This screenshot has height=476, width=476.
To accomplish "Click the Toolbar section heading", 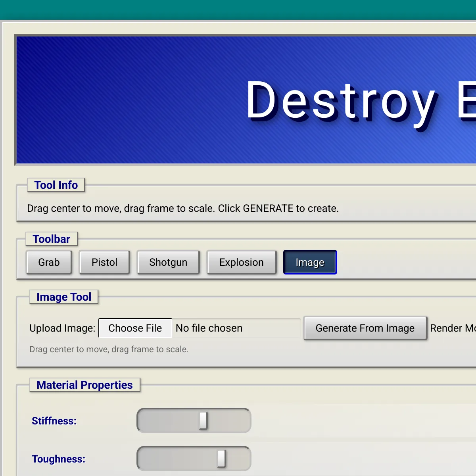I will click(52, 239).
